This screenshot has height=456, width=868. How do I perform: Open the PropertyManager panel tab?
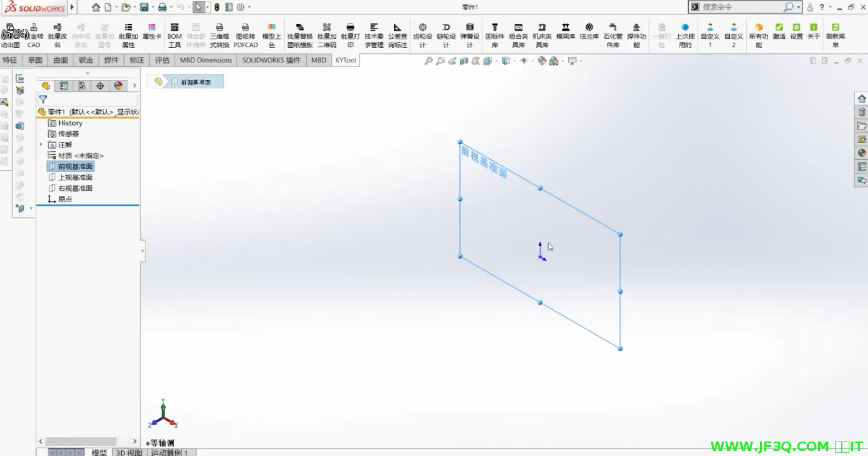[x=64, y=86]
